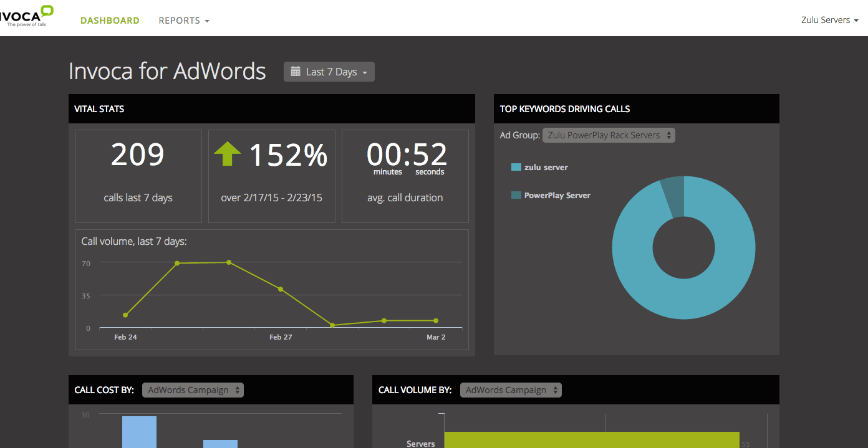Click the tallest blue bar in Call Cost chart
Image resolution: width=868 pixels, height=448 pixels.
pyautogui.click(x=139, y=432)
